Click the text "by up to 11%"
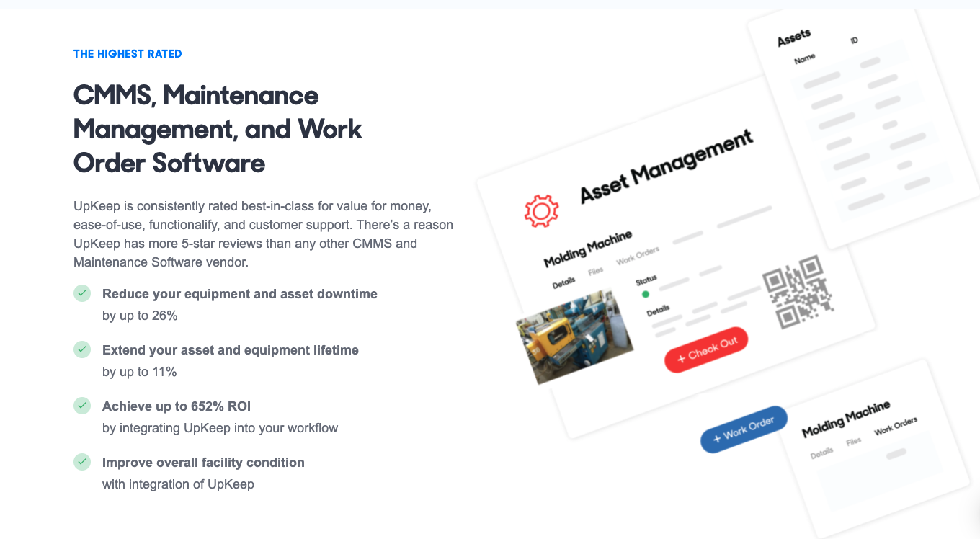 coord(140,372)
